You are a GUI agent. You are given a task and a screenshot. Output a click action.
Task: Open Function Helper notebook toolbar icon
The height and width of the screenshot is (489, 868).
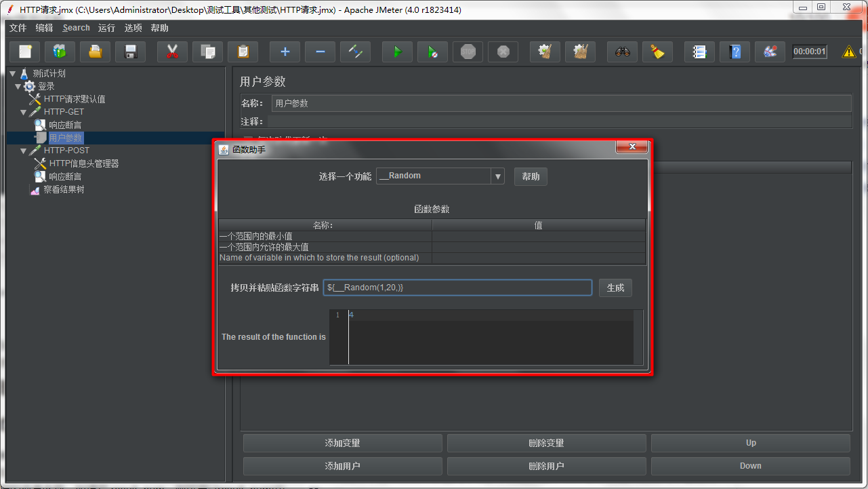(700, 52)
